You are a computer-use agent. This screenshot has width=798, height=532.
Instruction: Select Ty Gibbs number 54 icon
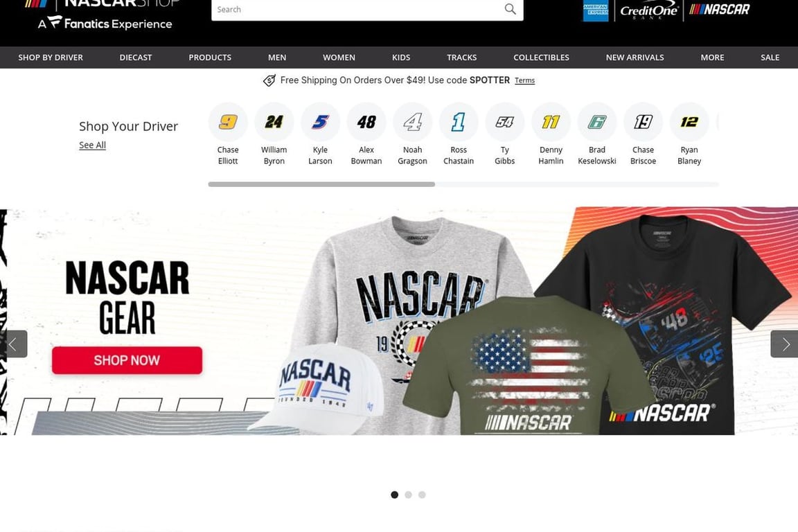(x=505, y=122)
